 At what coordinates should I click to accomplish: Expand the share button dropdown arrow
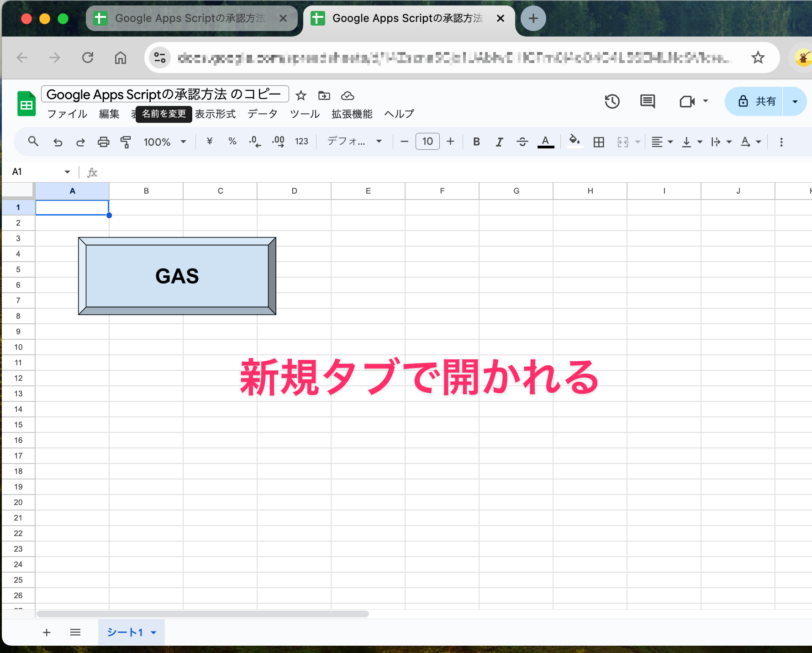coord(795,101)
